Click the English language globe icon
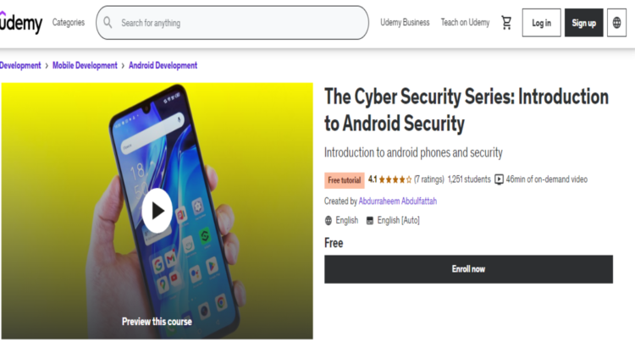 pos(329,220)
